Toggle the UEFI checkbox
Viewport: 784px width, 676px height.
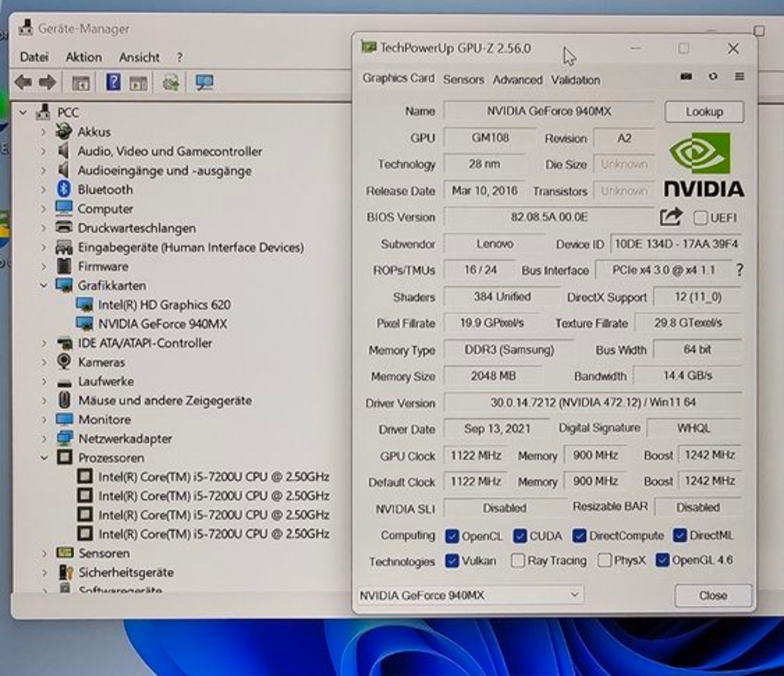(700, 218)
